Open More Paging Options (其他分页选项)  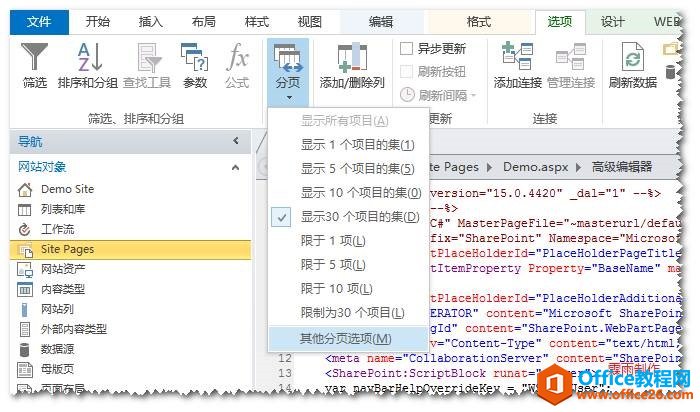click(x=347, y=339)
